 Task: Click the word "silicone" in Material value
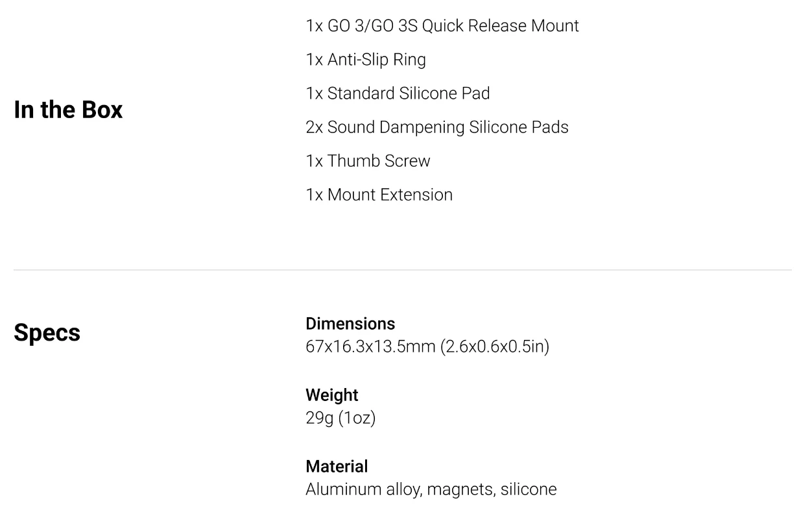pos(529,489)
